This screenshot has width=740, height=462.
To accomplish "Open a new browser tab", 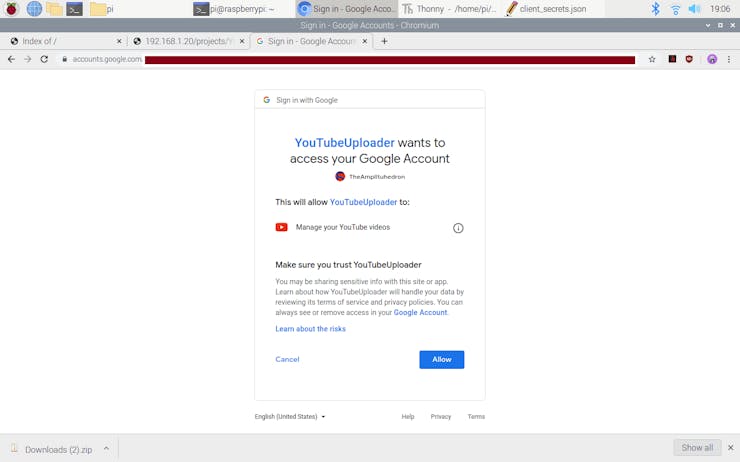I will point(384,42).
